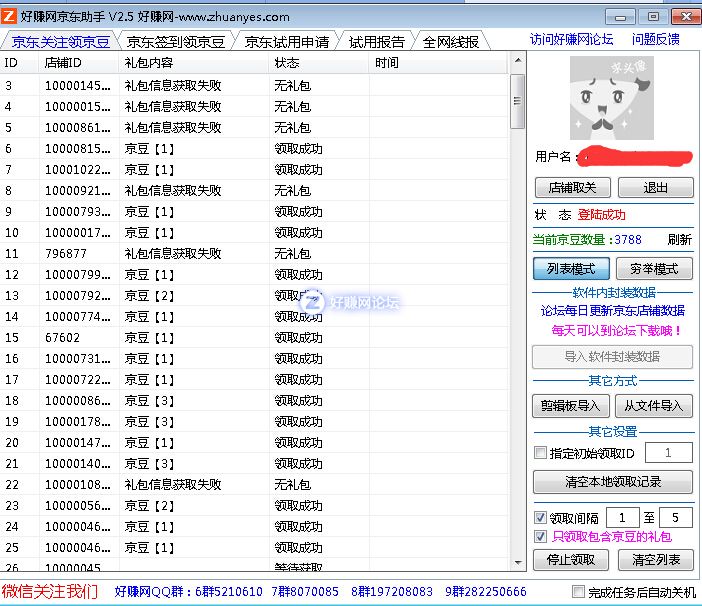Visit the 访问好赚网论坛 link
Screen dimensions: 702x606
[571, 39]
